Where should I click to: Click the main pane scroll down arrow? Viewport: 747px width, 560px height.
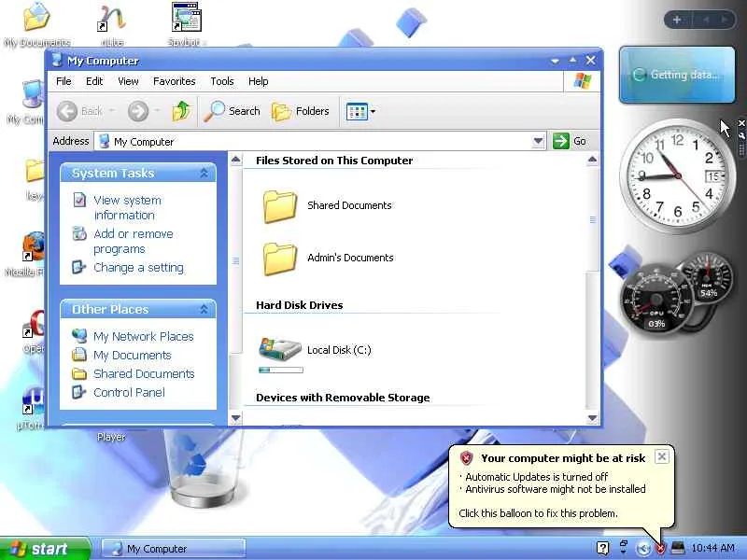click(x=592, y=418)
